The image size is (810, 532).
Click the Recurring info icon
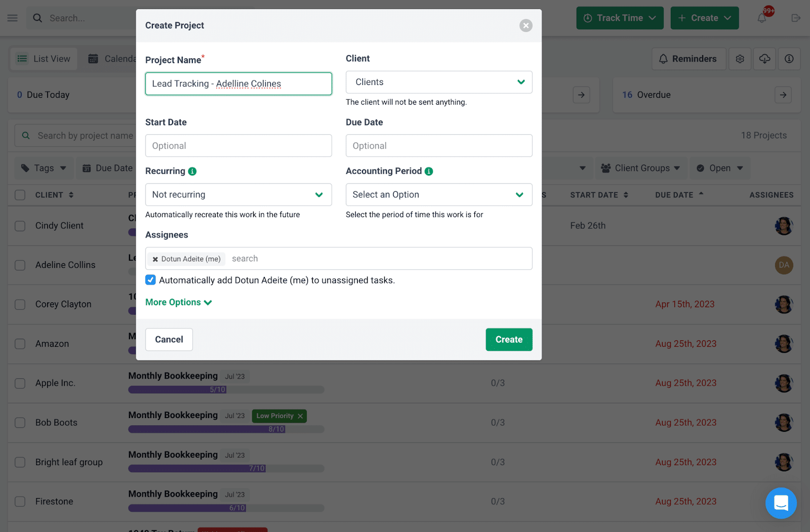click(192, 171)
